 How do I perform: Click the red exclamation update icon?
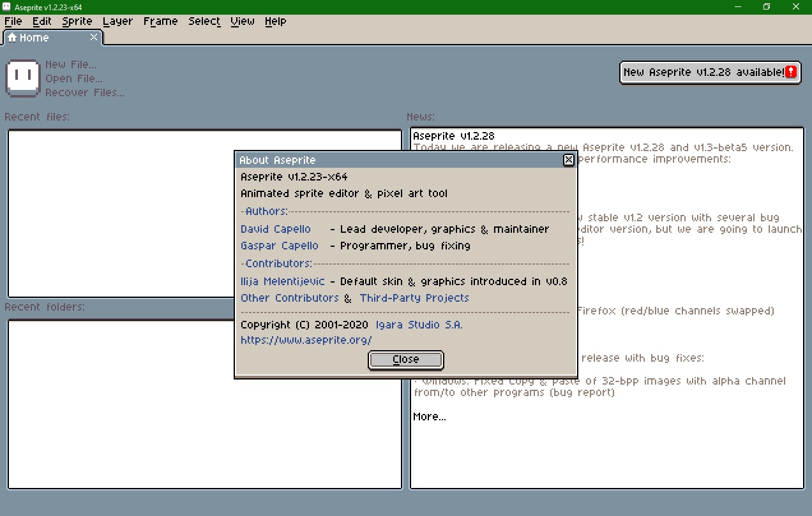pyautogui.click(x=792, y=72)
